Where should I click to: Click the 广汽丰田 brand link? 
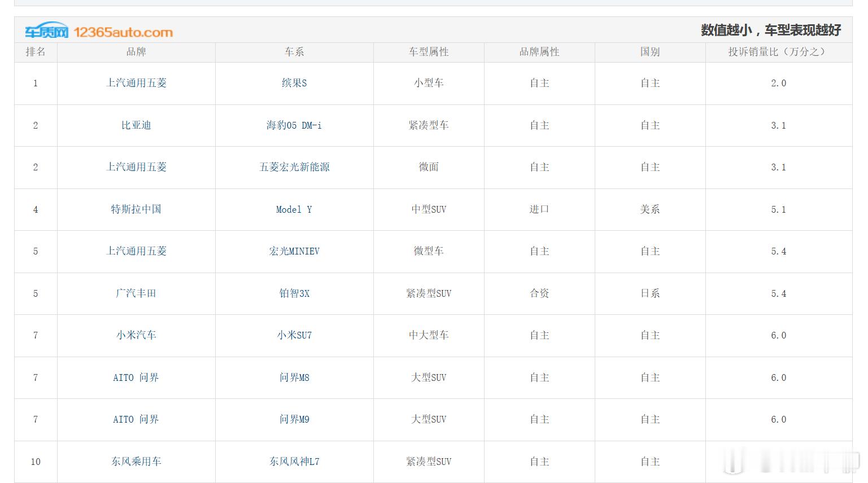point(136,293)
